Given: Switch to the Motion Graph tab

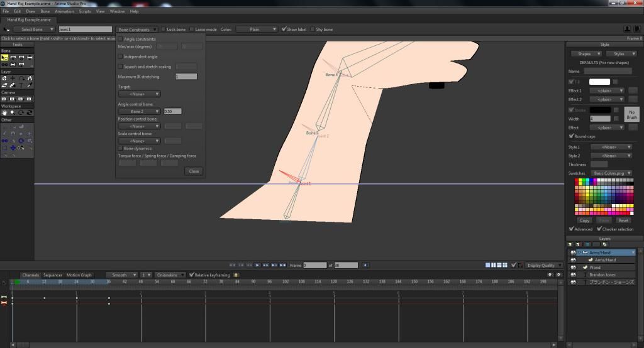Looking at the screenshot, I should pos(79,275).
